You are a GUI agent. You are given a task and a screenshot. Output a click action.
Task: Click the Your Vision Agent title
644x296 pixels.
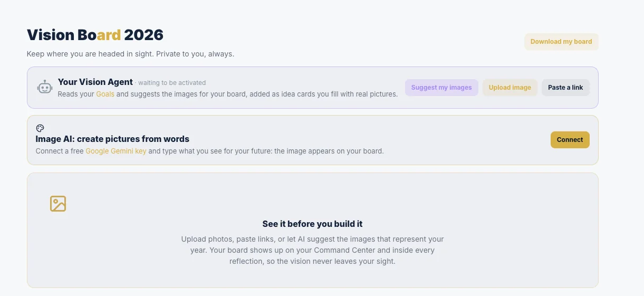(95, 82)
